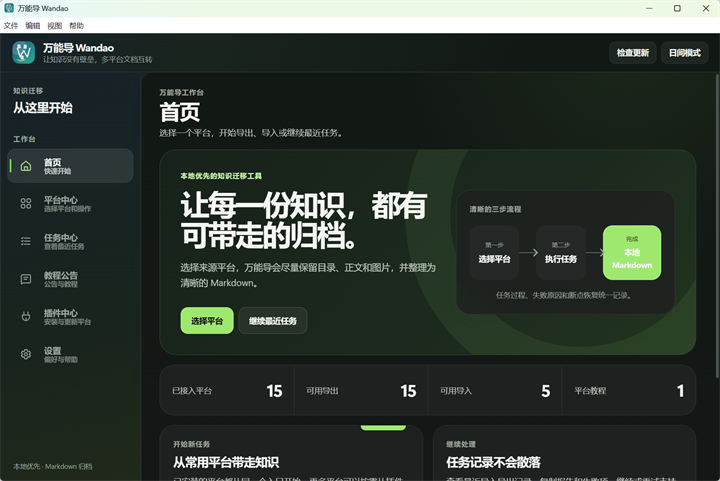This screenshot has width=720, height=481.
Task: Click the 第一步 选择平台 step card
Action: [x=495, y=252]
